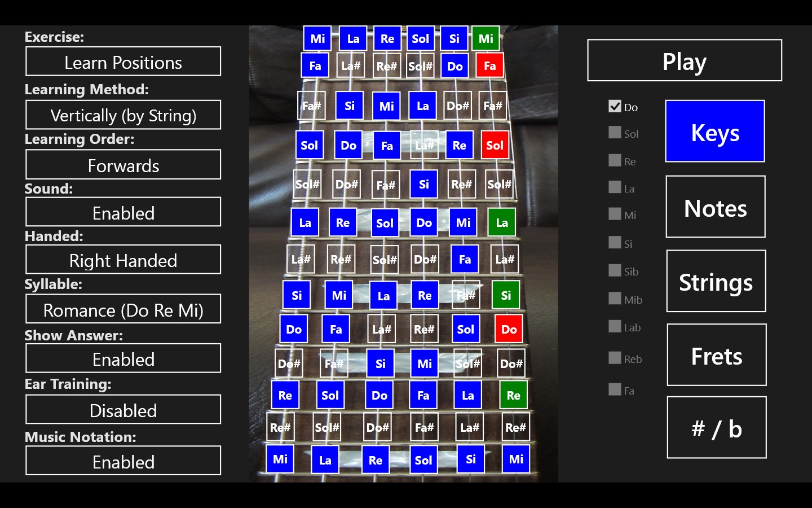Open the Exercise selector showing Learn Positions
The width and height of the screenshot is (812, 508).
click(123, 62)
